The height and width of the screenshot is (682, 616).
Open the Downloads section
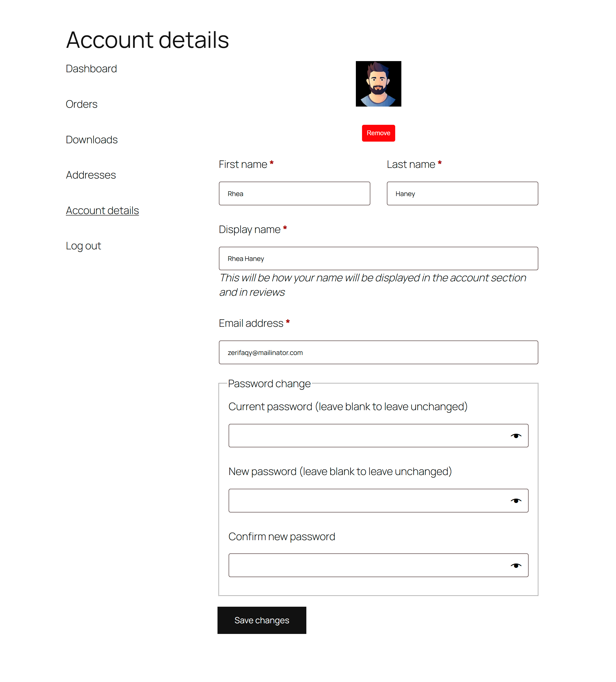92,140
